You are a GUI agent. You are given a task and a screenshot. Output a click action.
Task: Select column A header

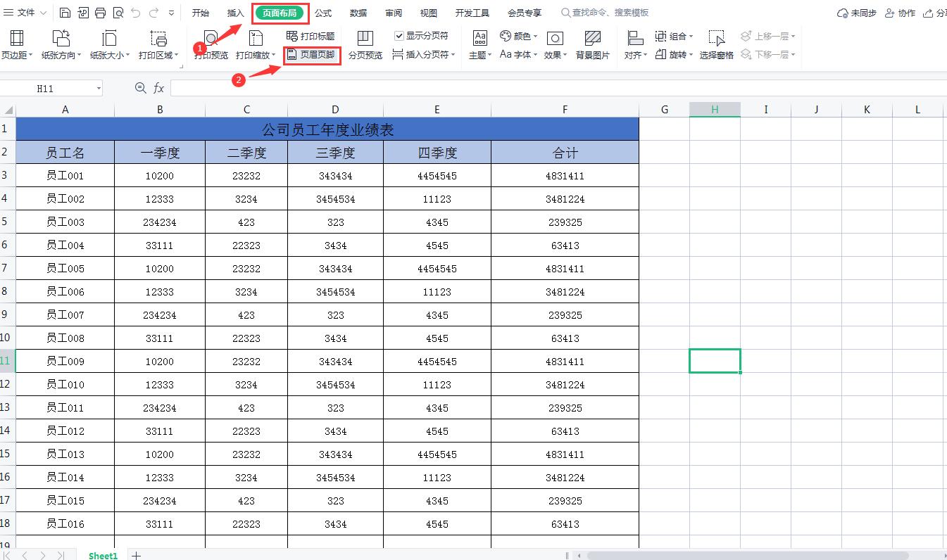point(65,110)
